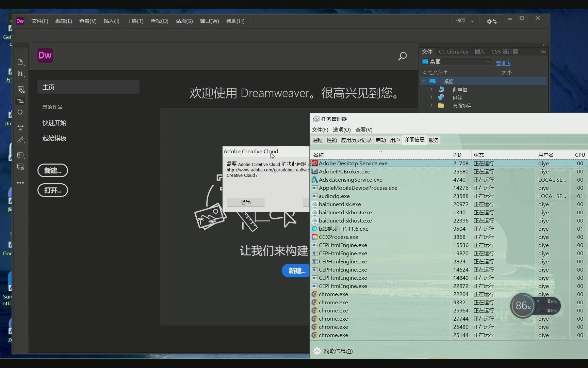Viewport: 588px width, 368px height.
Task: Open the code snippets pencil icon
Action: (x=20, y=140)
